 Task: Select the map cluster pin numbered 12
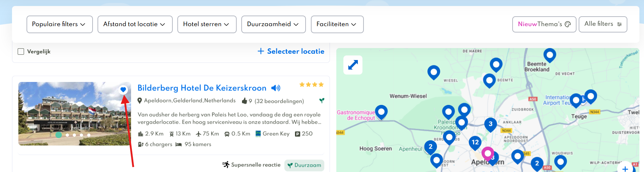tap(475, 143)
